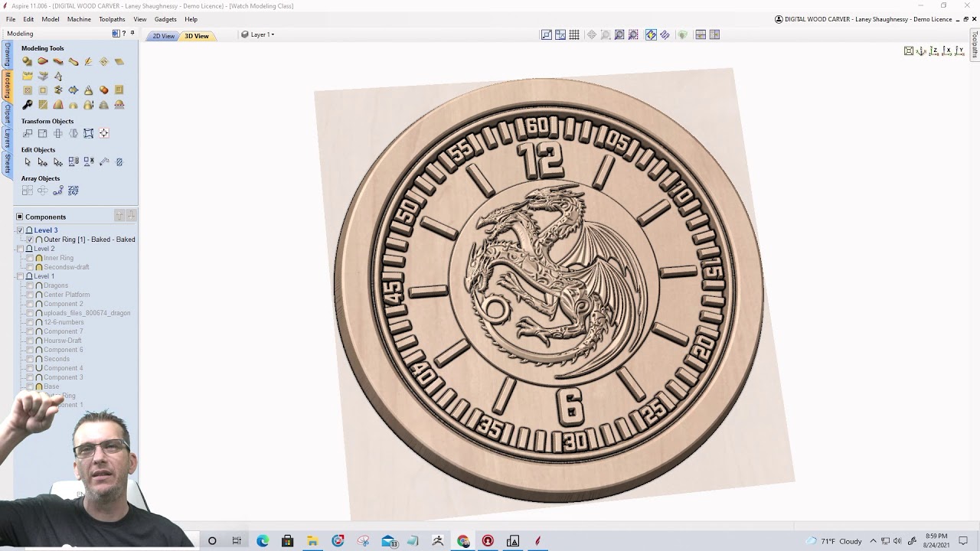Click the highlighted Align objects icon
This screenshot has width=980, height=551.
104,133
